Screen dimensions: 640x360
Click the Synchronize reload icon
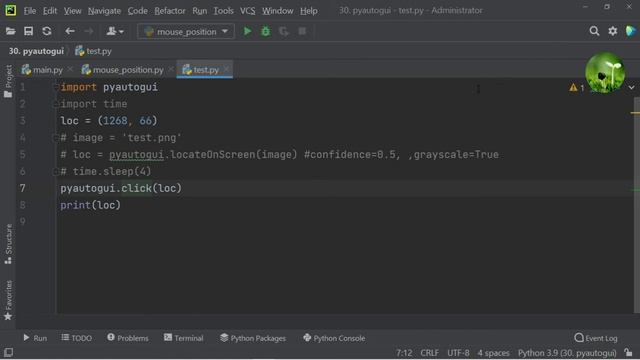tap(47, 31)
